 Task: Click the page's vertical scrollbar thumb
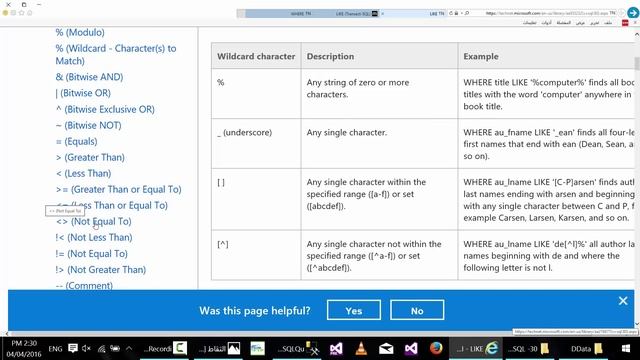637,63
